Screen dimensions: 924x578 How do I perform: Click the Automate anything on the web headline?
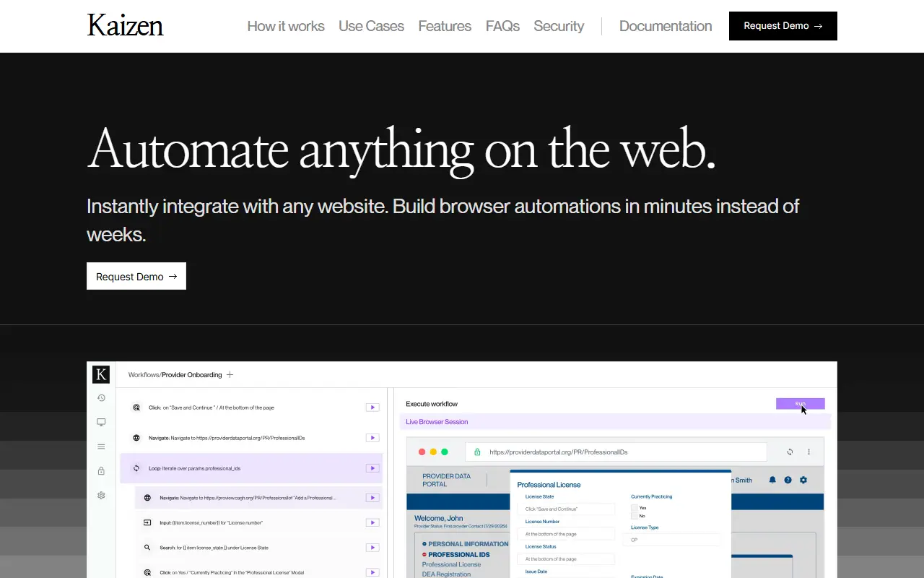(x=401, y=149)
